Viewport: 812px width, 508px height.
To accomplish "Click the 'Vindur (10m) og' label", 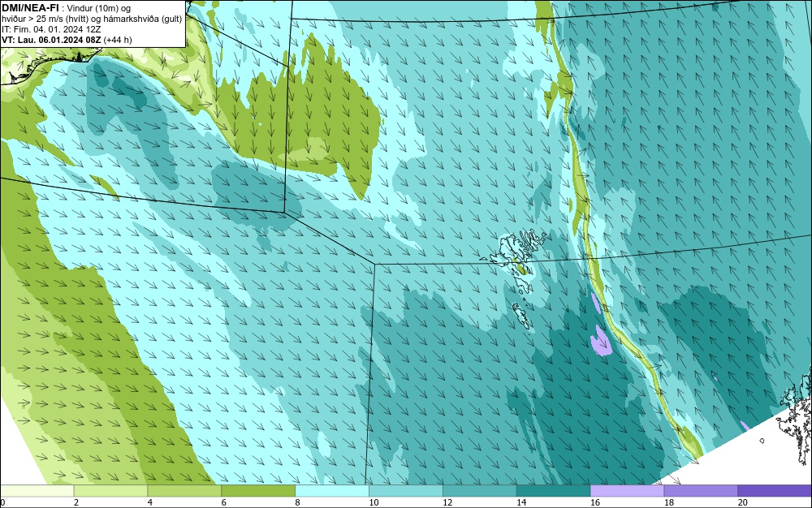I will click(x=99, y=8).
